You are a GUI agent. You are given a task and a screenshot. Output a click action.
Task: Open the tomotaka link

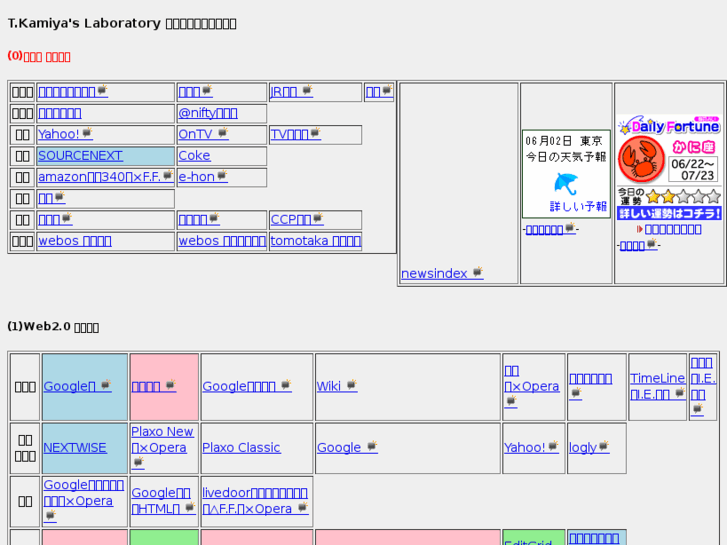[315, 241]
